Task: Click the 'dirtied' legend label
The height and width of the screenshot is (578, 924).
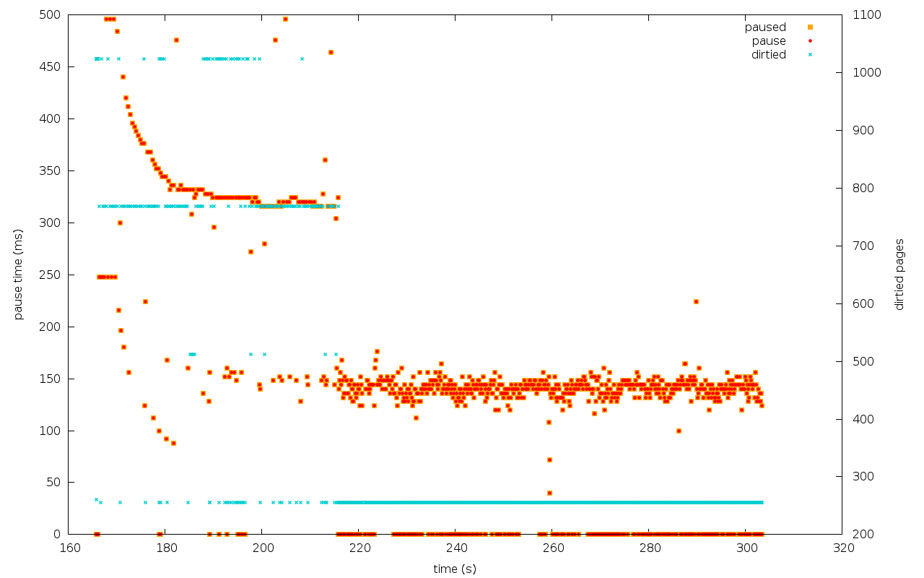Action: click(769, 54)
